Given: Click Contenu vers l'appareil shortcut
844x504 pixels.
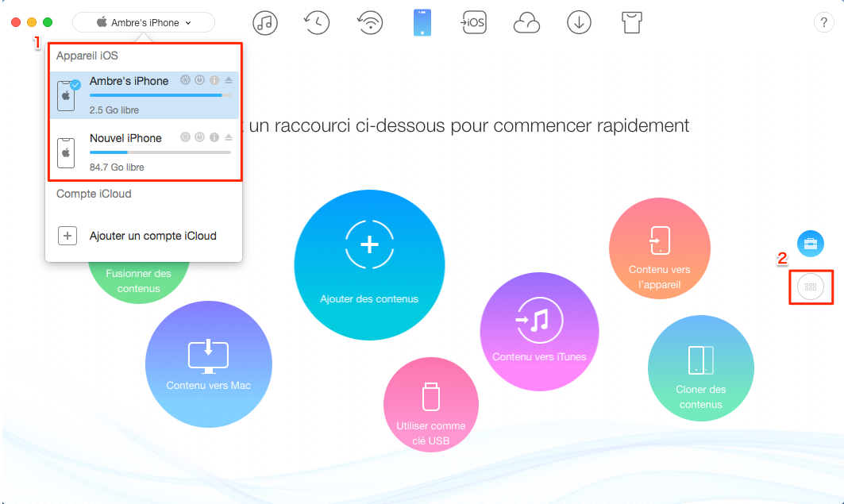Looking at the screenshot, I should click(x=659, y=248).
